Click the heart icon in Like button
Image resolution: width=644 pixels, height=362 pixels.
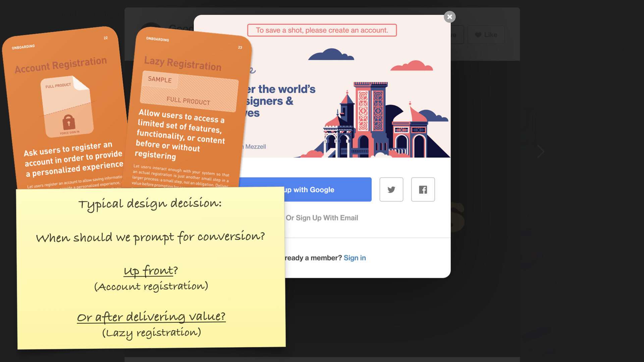[478, 35]
